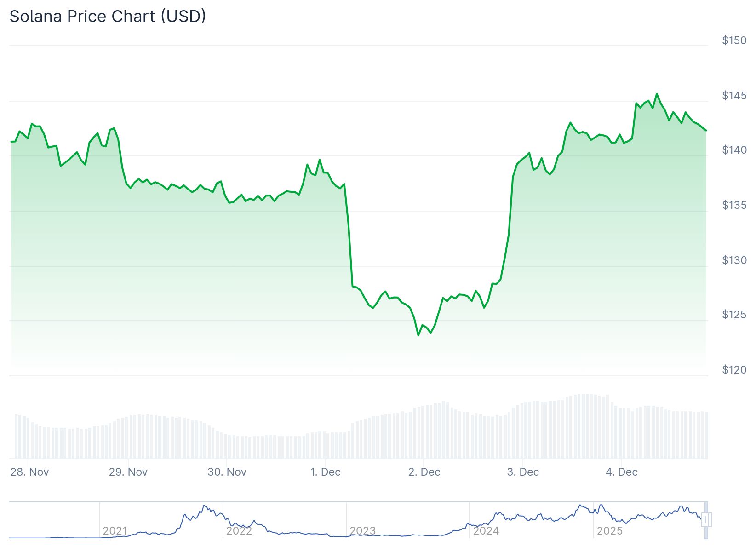Click the 2. Dec date axis label
The width and height of the screenshot is (756, 552).
(x=424, y=472)
